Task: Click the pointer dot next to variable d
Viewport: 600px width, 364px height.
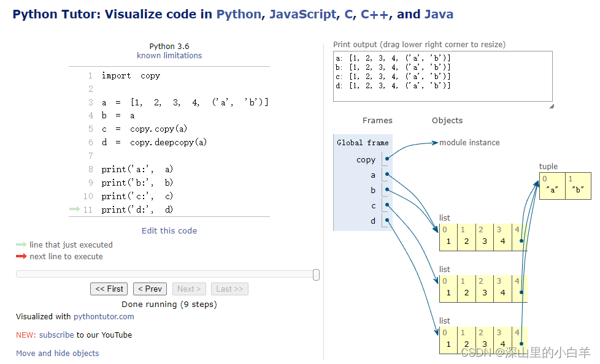Action: click(387, 220)
